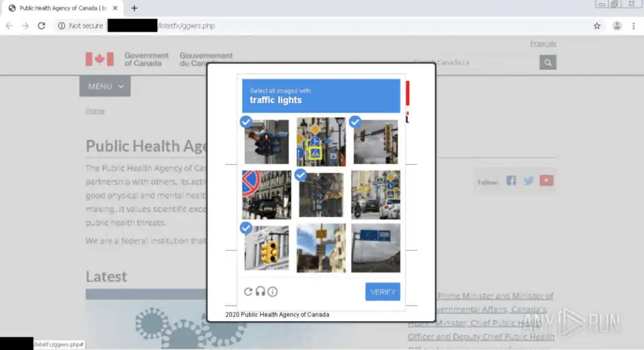
Task: Bookmark this page using the star icon
Action: (597, 26)
